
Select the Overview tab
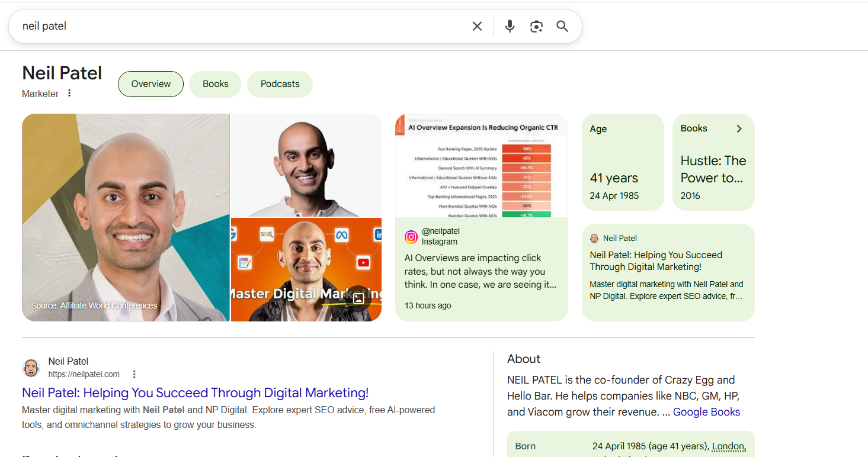(151, 84)
